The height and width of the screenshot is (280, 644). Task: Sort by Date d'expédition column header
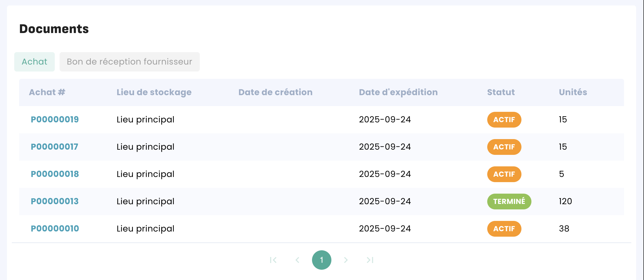(398, 92)
